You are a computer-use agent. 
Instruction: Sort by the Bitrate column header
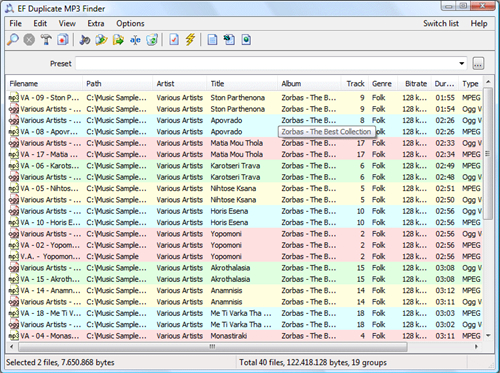(414, 84)
